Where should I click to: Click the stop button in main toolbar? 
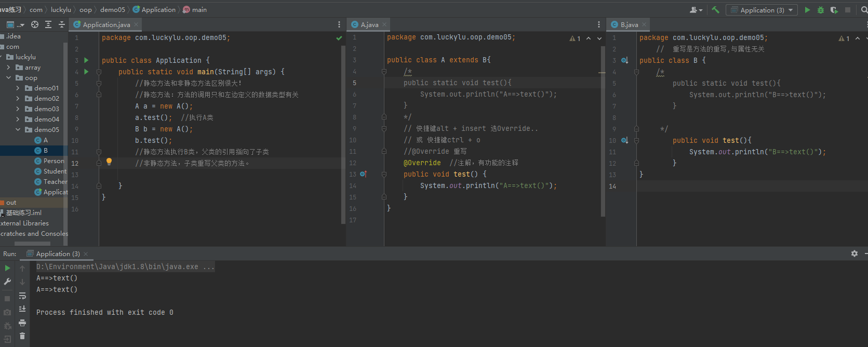click(x=848, y=10)
